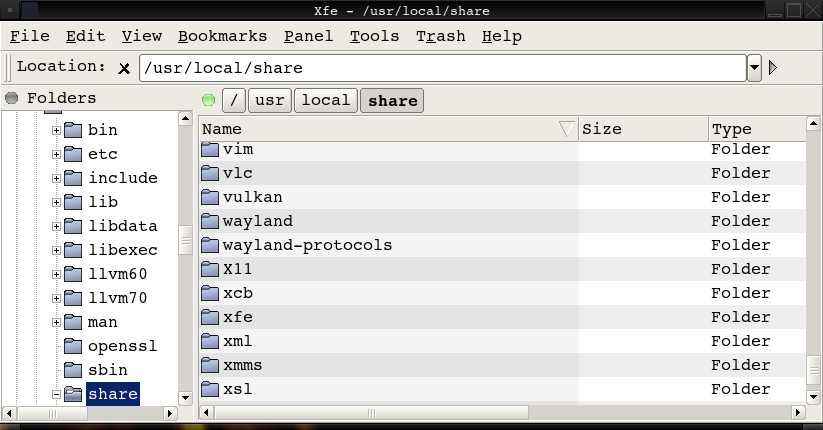Sort files by the Name column header

click(x=380, y=129)
